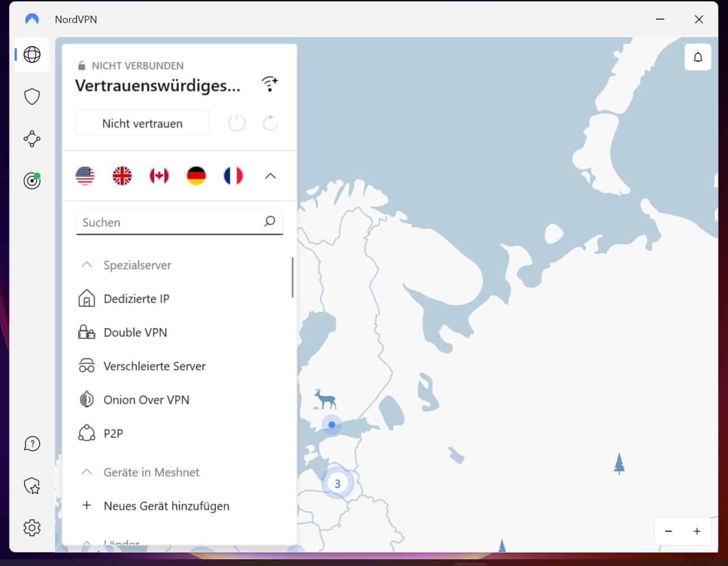Collapse the Spezialserver section
The width and height of the screenshot is (728, 566).
point(87,264)
